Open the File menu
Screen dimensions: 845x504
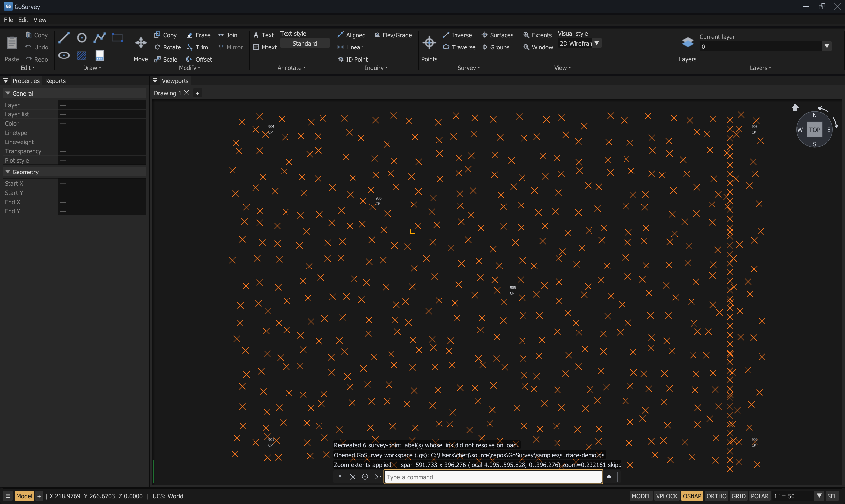(9, 20)
